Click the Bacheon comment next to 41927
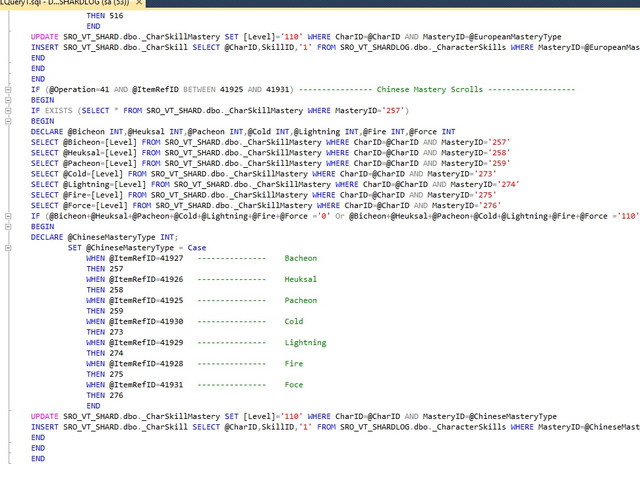Viewport: 640px width, 482px height. click(x=300, y=258)
